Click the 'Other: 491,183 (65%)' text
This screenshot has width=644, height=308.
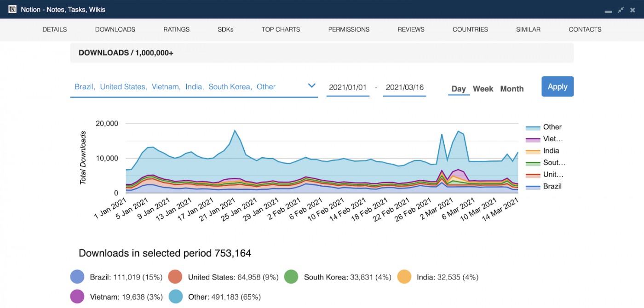[x=224, y=297]
